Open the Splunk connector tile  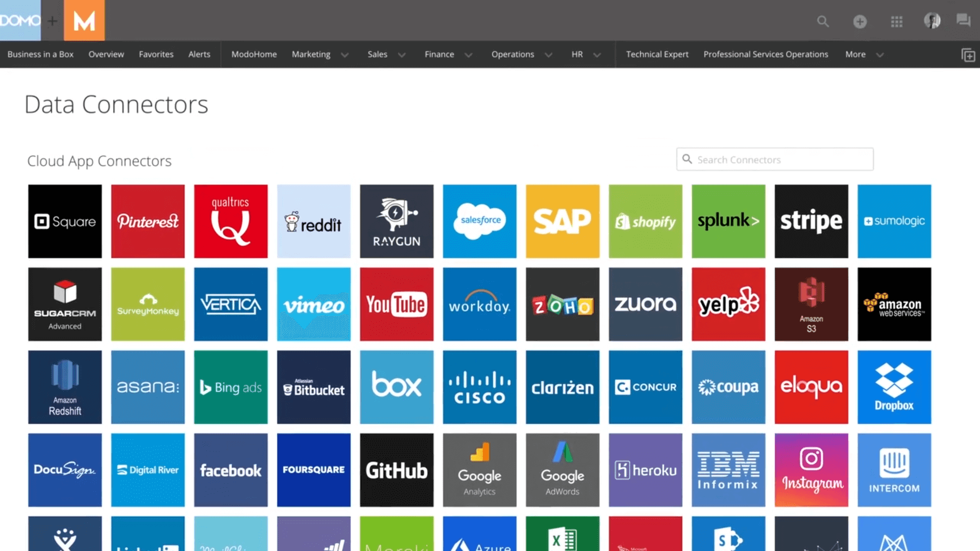[728, 221]
